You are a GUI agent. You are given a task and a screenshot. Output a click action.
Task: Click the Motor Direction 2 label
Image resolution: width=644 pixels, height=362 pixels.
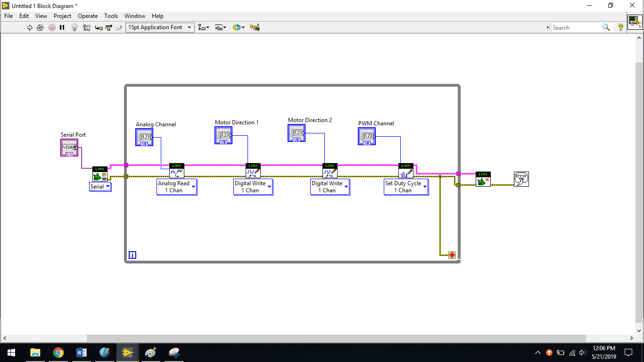pyautogui.click(x=310, y=120)
